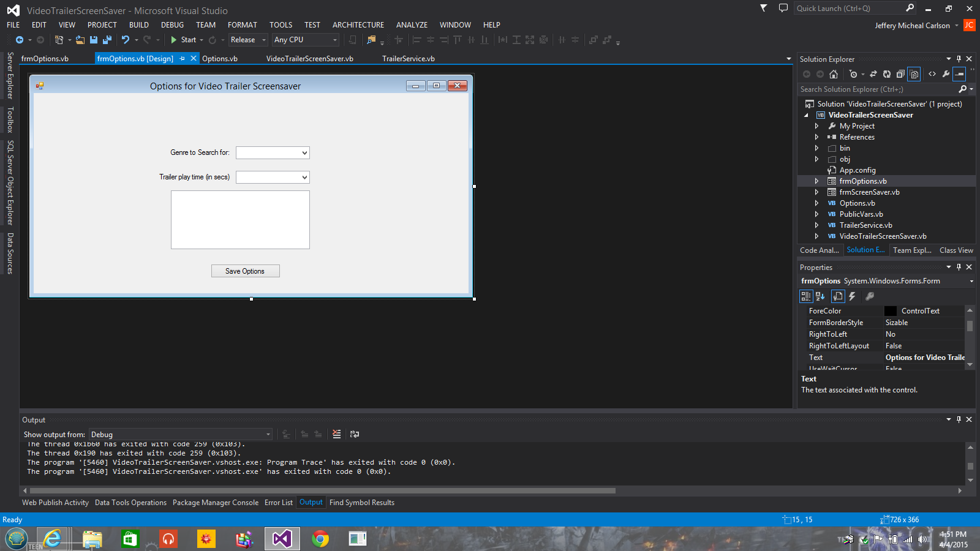Screen dimensions: 980x551
Task: Expand the References node
Action: pos(816,137)
